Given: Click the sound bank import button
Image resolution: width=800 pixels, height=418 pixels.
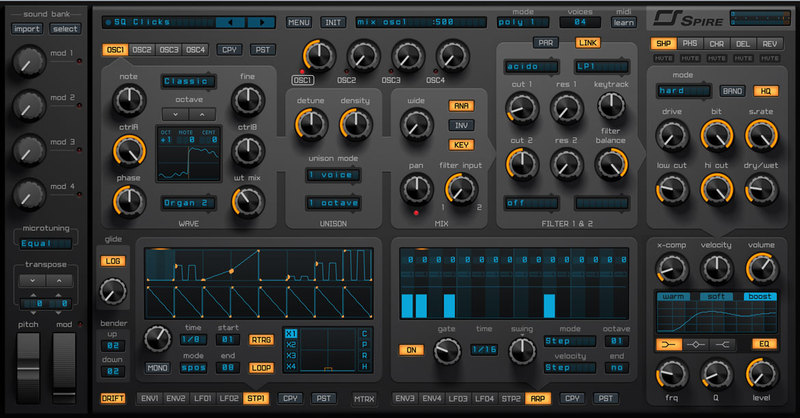Looking at the screenshot, I should click(x=24, y=28).
